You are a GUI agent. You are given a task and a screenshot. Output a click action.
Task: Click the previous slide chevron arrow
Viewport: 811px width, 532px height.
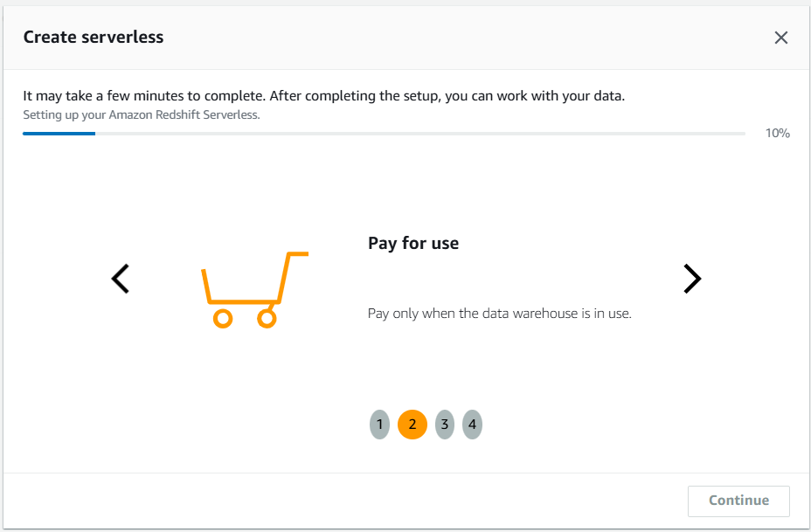click(121, 279)
